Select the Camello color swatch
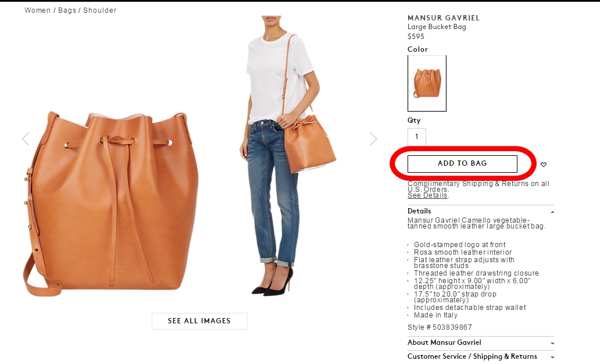This screenshot has width=600, height=364. pyautogui.click(x=427, y=83)
